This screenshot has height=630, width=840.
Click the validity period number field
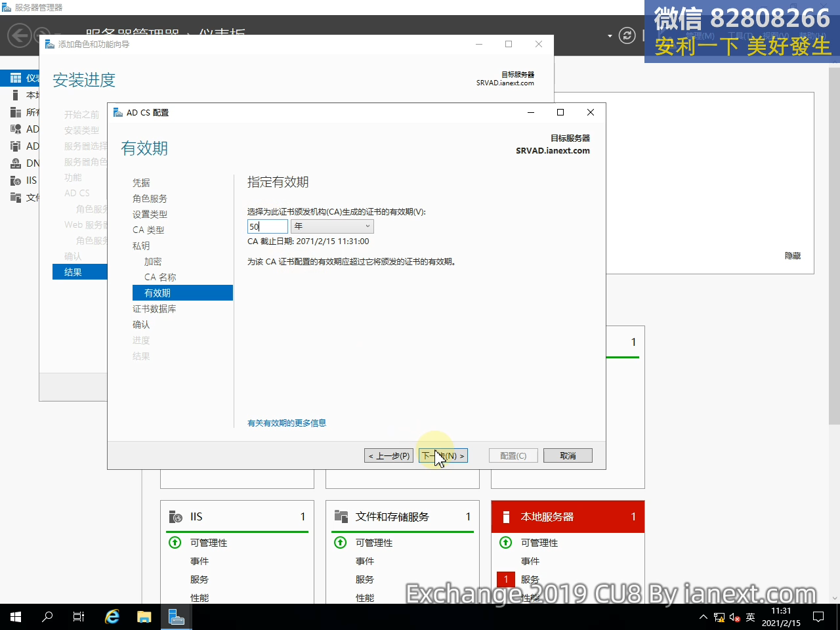pyautogui.click(x=267, y=226)
